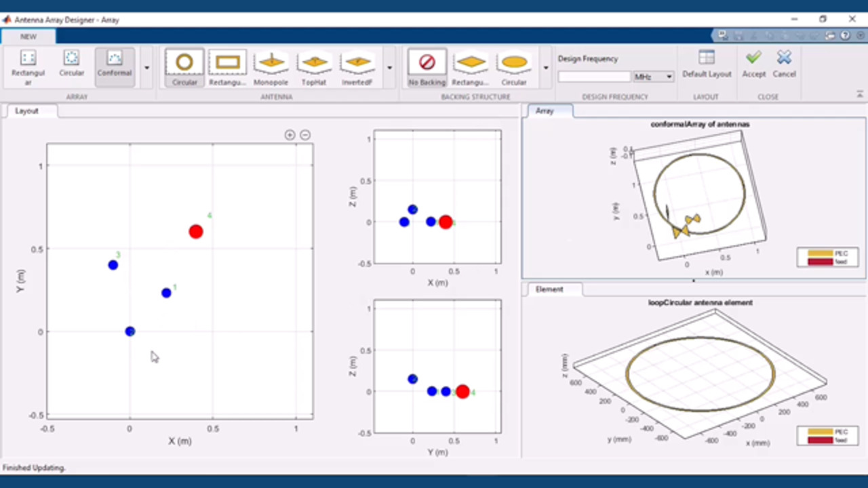Click Accept to confirm the array
868x488 pixels.
tap(753, 65)
